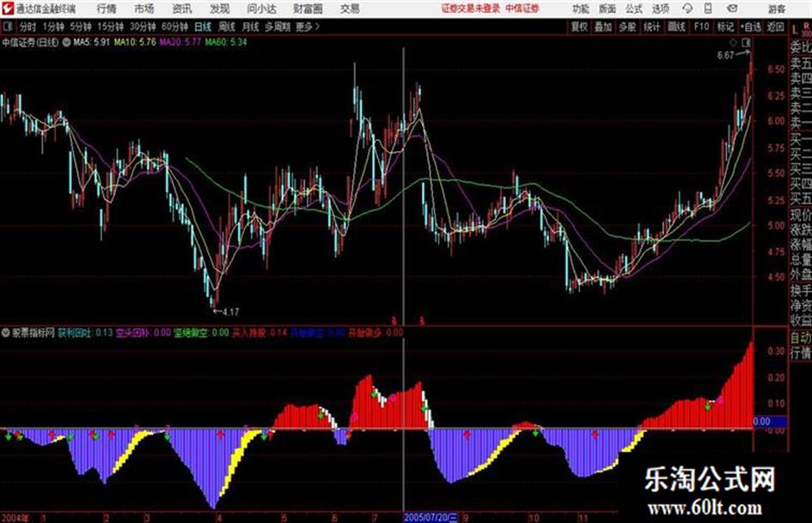
Task: Click the headset customer service icon
Action: coord(687,9)
